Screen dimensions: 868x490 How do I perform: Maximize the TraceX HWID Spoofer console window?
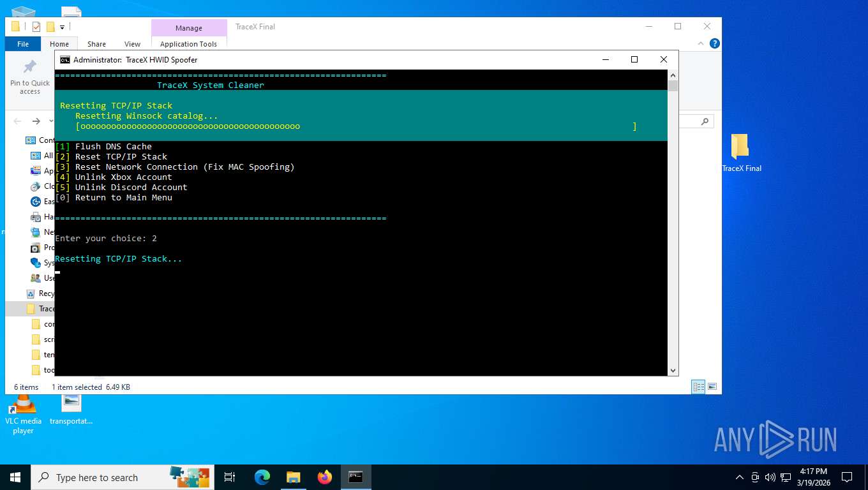pyautogui.click(x=634, y=59)
